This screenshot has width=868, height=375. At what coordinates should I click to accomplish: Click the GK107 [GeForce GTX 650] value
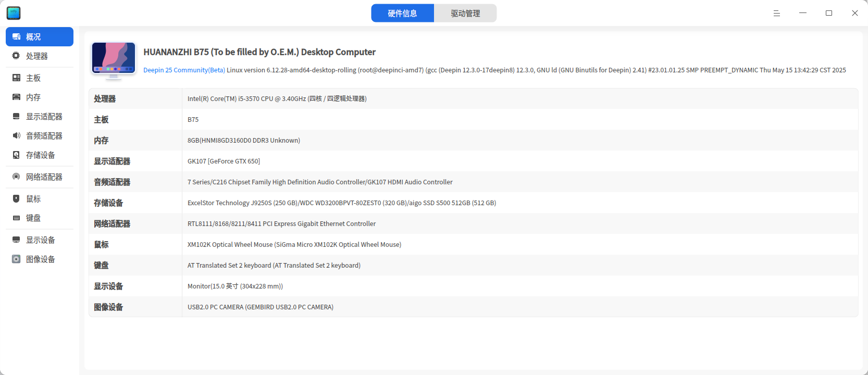[x=224, y=161]
